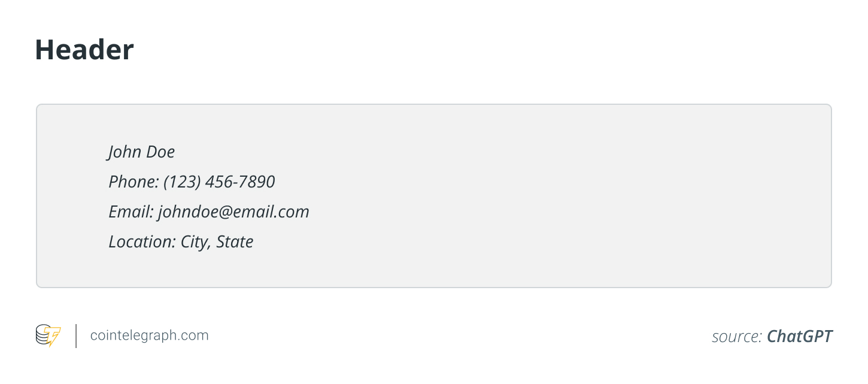Image resolution: width=868 pixels, height=384 pixels.
Task: Open the cointelegraph.com link
Action: (x=149, y=335)
